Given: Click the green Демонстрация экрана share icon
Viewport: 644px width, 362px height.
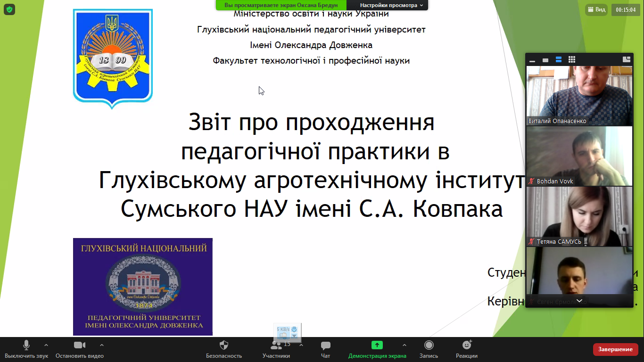Looking at the screenshot, I should click(x=377, y=345).
